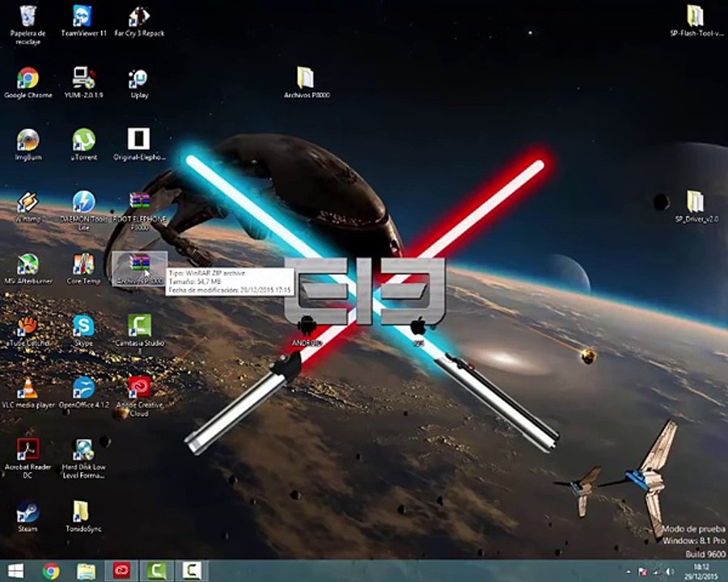Switch to dark Camtasia Recorder taskbar button

[x=192, y=571]
